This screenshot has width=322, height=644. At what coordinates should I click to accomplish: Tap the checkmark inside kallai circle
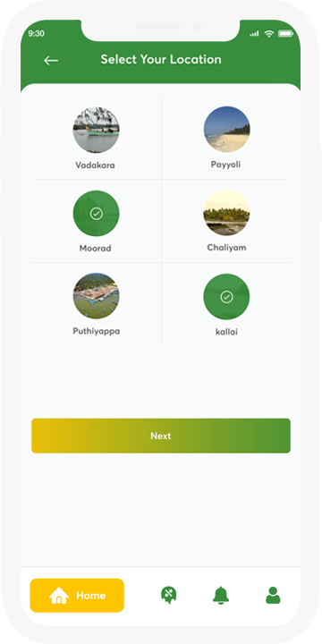click(226, 297)
